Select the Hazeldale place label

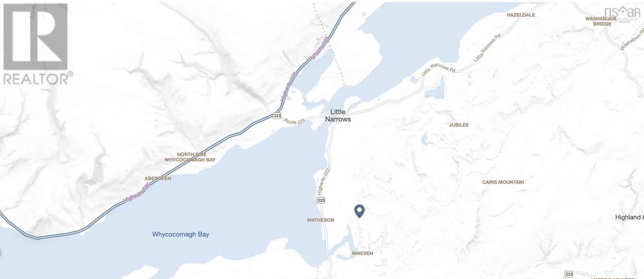(521, 15)
